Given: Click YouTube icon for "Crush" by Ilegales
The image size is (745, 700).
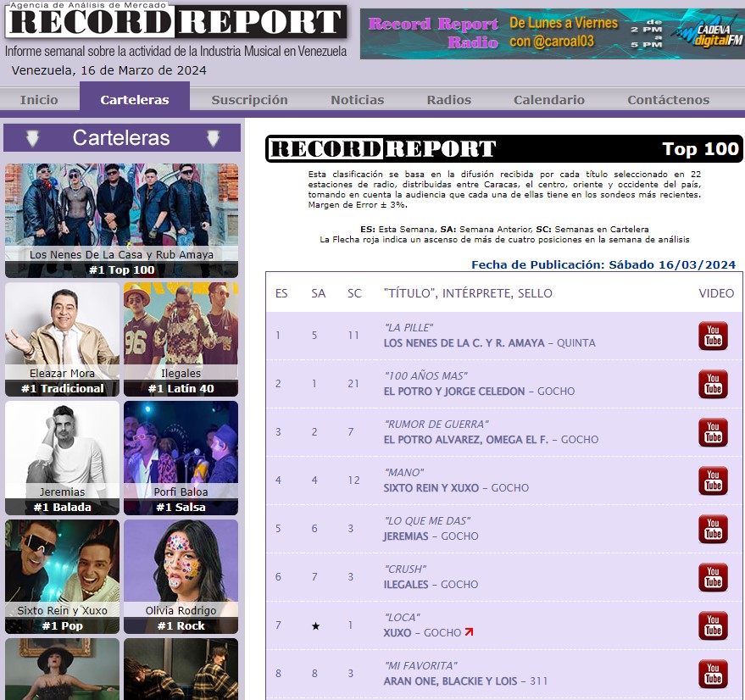Looking at the screenshot, I should [x=713, y=577].
